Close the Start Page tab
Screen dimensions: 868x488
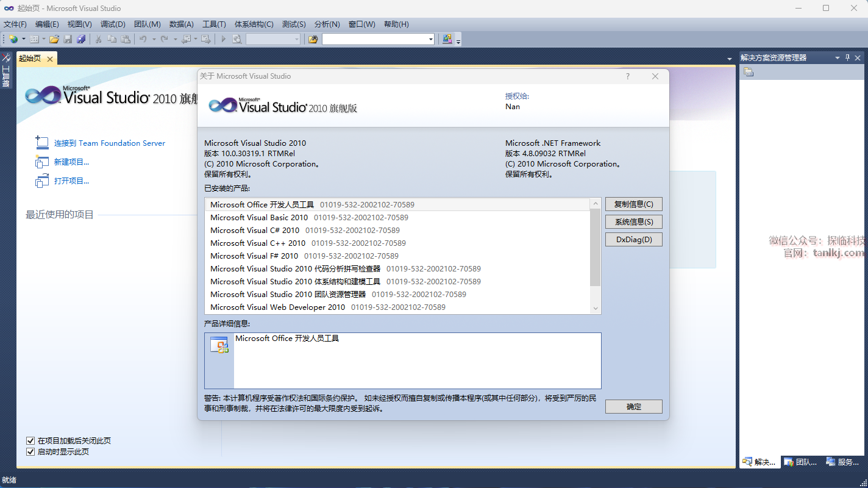(49, 59)
